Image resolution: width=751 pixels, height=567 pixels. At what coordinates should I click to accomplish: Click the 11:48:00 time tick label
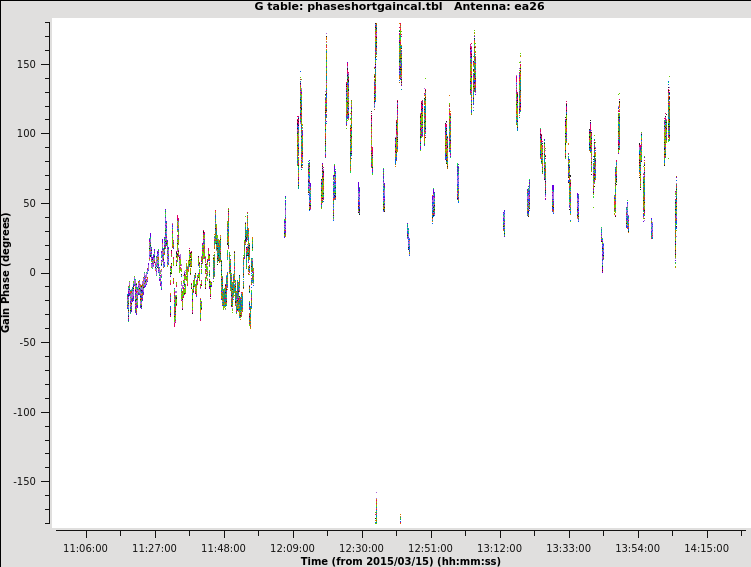[x=223, y=548]
